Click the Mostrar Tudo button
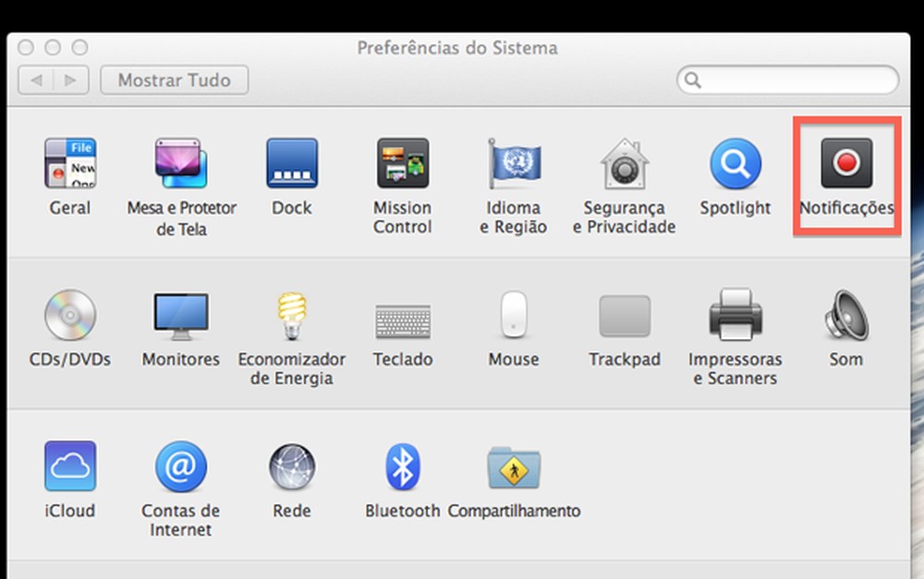The image size is (924, 579). click(174, 80)
